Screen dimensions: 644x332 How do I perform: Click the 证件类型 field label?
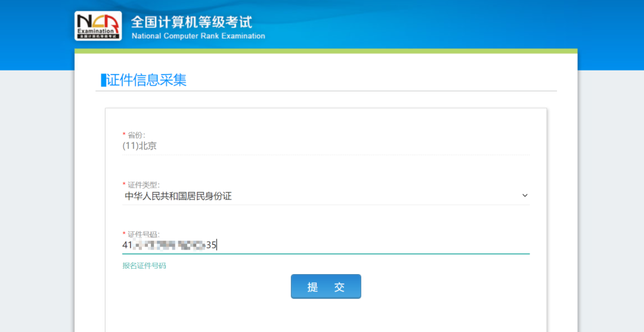(144, 185)
